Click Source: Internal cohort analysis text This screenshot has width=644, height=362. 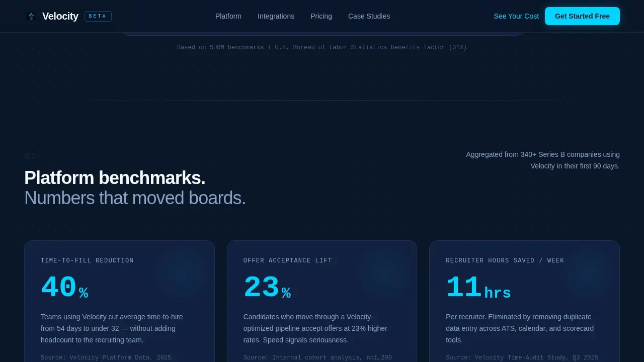(317, 357)
